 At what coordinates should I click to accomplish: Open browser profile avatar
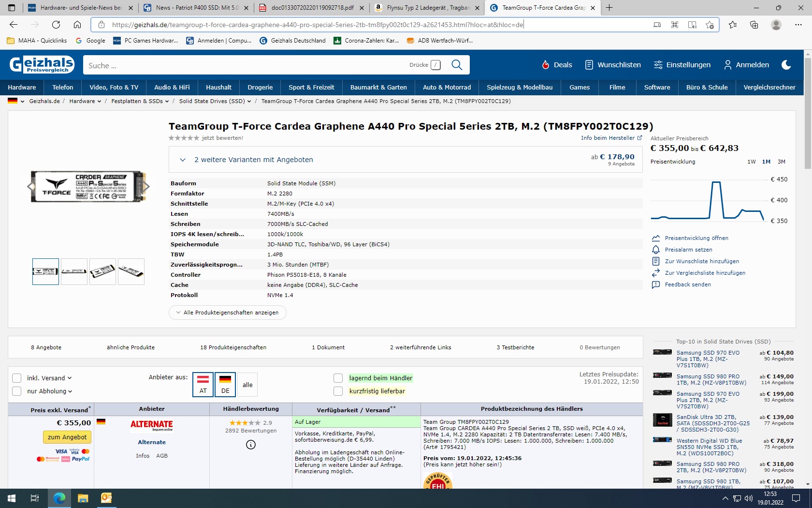click(776, 25)
